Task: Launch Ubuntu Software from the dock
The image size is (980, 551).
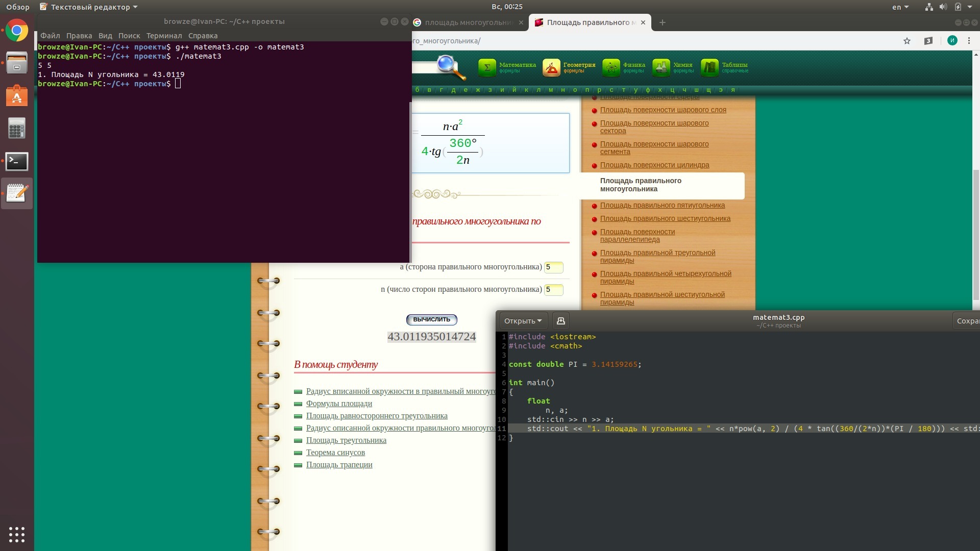Action: click(17, 96)
